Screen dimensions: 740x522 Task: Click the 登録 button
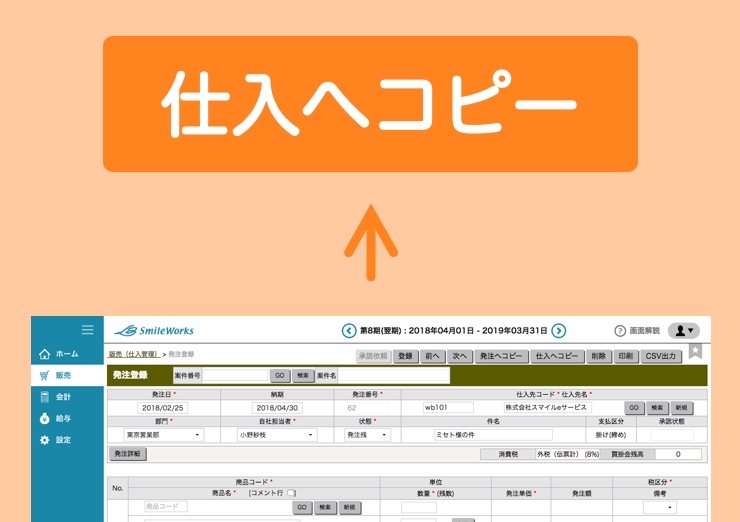405,356
